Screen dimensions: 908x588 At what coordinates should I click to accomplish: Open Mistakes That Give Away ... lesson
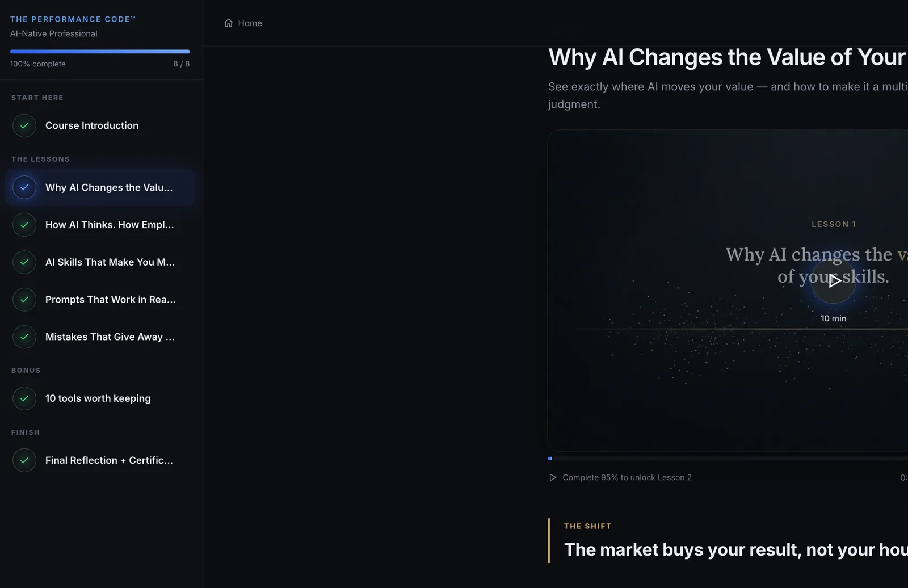100,337
